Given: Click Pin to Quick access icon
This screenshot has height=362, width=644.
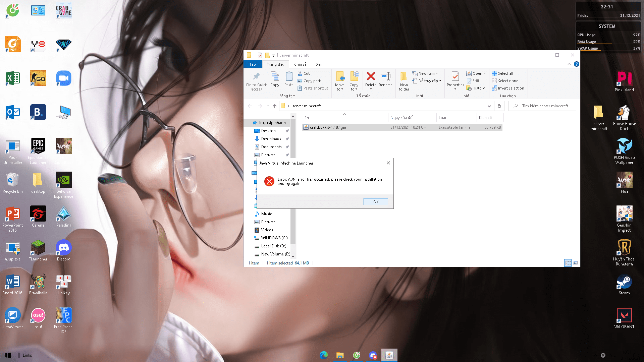Looking at the screenshot, I should 256,77.
